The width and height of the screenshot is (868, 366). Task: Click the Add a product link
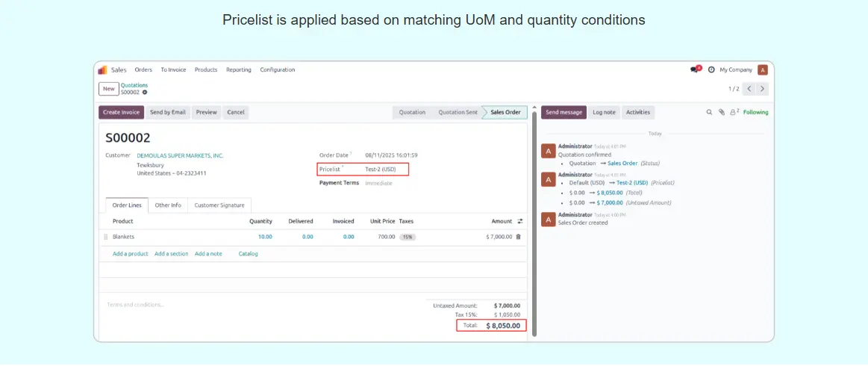pyautogui.click(x=130, y=254)
